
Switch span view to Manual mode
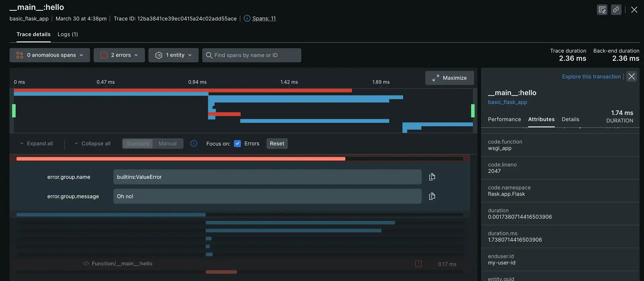[167, 144]
